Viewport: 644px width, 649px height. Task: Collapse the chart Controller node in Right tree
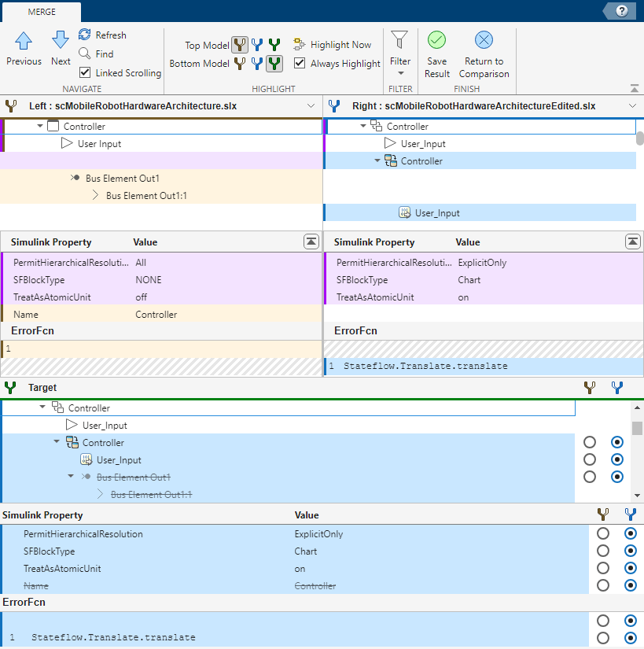click(377, 160)
